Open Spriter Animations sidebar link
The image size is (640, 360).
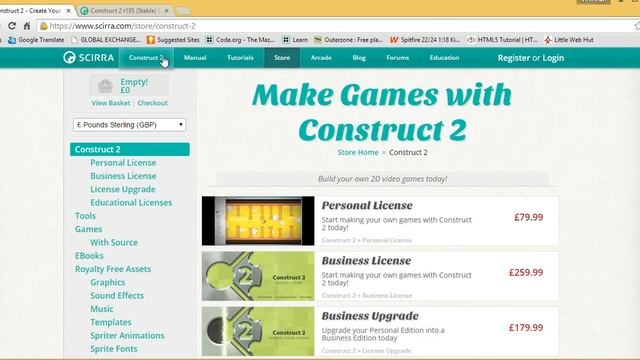pos(127,336)
